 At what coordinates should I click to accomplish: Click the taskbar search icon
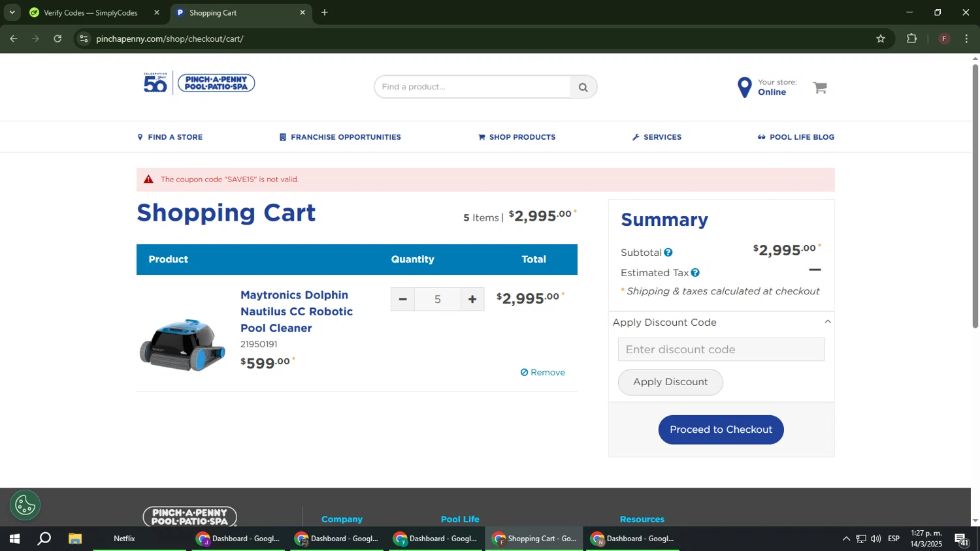[44, 539]
